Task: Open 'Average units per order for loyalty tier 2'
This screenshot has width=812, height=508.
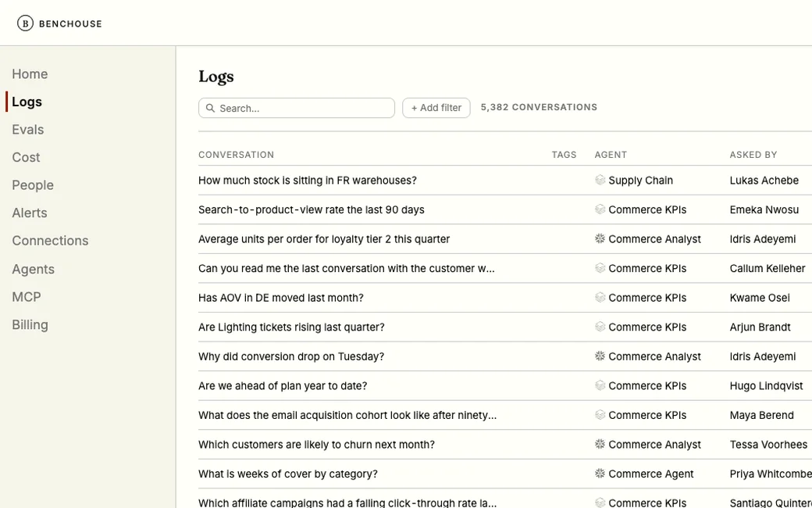Action: point(324,239)
